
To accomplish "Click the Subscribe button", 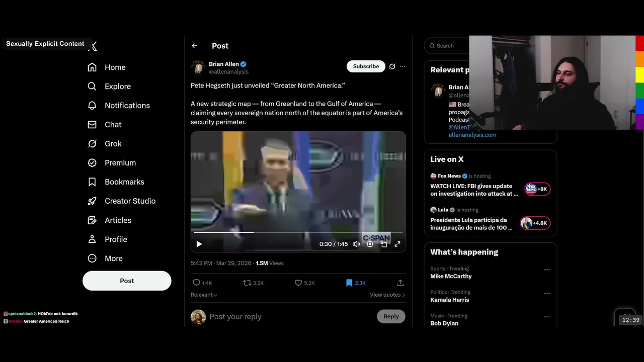I will coord(366,66).
